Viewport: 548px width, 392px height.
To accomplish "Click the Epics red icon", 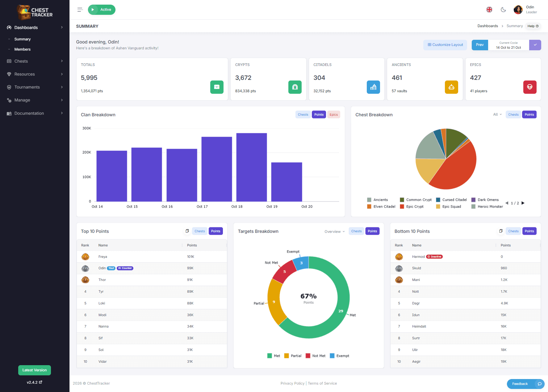I will coord(530,87).
